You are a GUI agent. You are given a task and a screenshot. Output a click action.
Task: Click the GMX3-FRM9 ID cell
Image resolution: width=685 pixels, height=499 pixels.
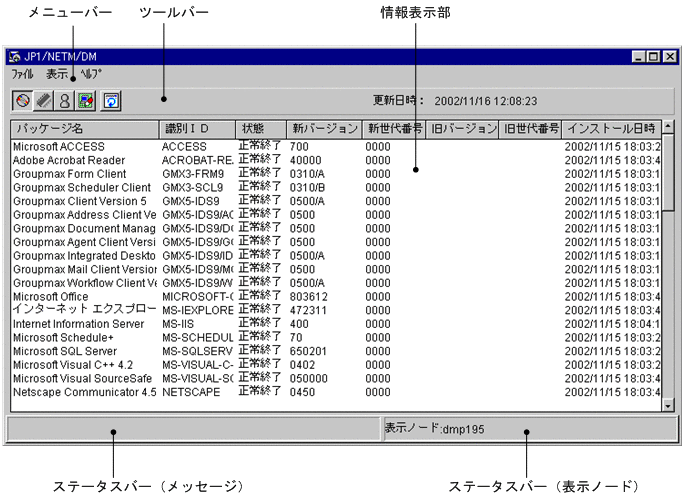point(193,174)
